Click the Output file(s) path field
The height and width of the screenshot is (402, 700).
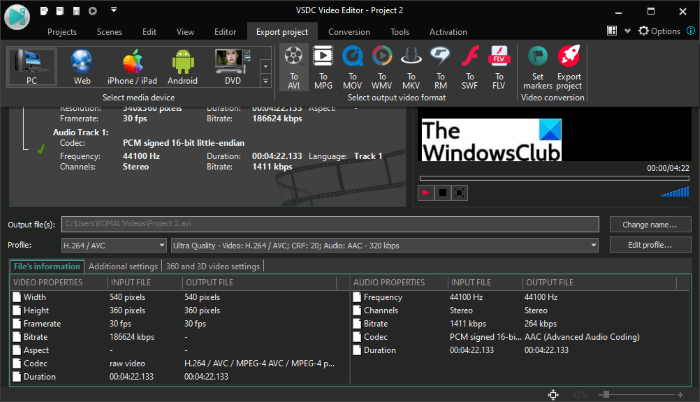tap(330, 224)
